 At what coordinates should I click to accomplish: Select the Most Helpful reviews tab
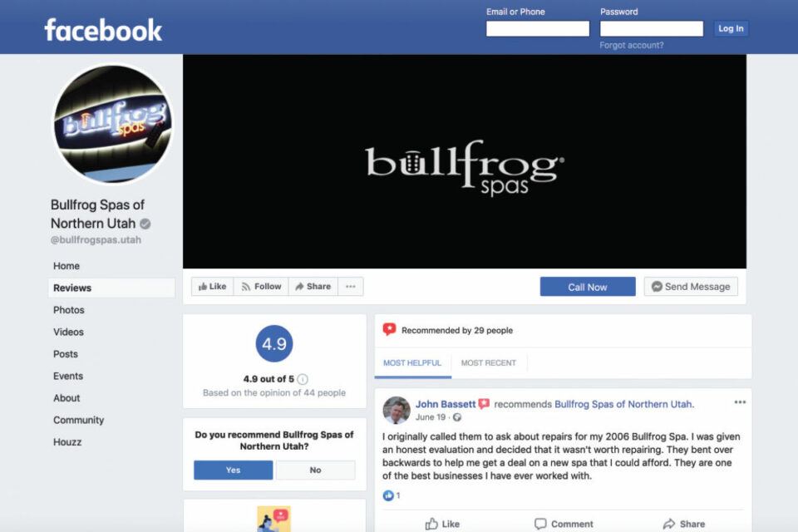[412, 363]
